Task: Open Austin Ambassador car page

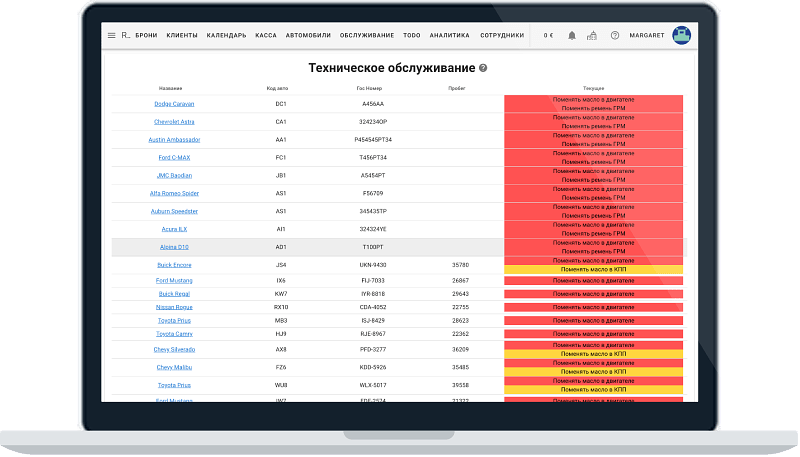Action: pos(174,140)
